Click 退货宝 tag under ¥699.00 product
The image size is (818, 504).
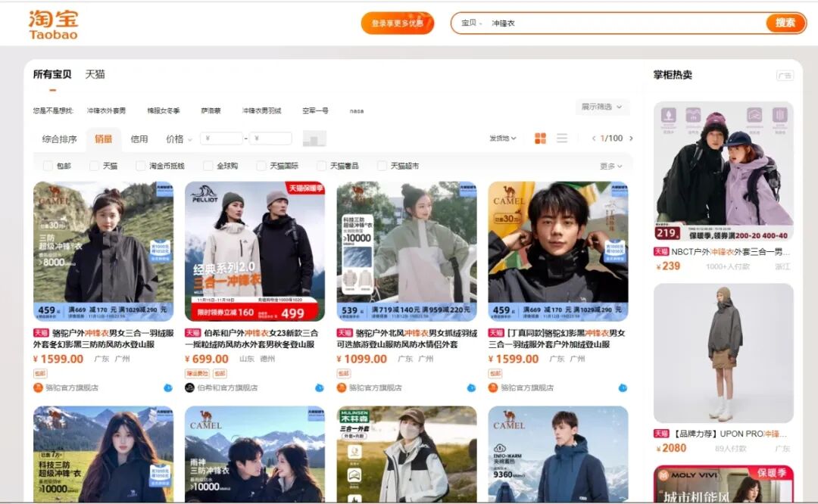click(197, 373)
